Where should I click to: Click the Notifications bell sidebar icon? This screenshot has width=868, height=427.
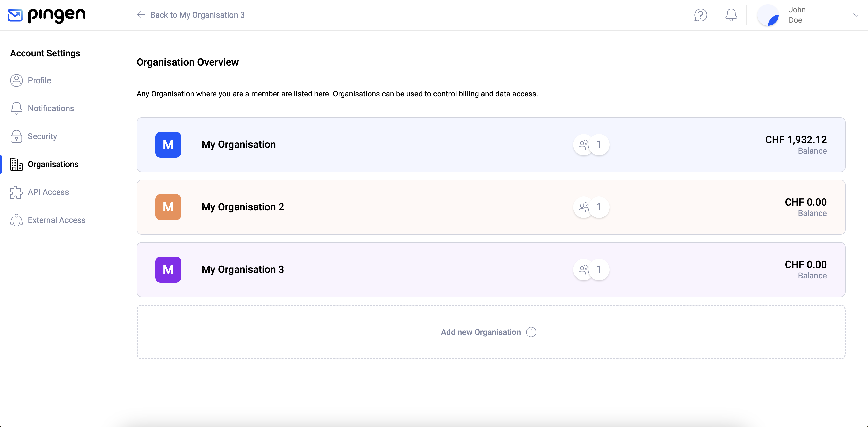click(16, 108)
